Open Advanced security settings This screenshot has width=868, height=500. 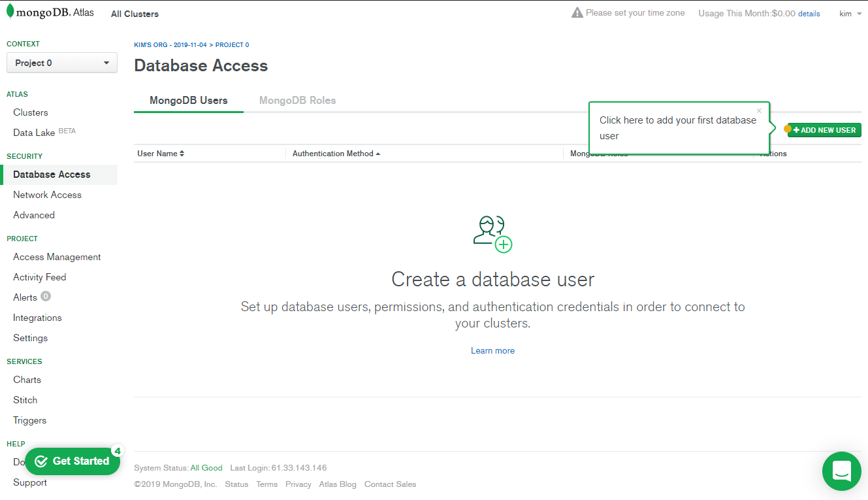(34, 215)
